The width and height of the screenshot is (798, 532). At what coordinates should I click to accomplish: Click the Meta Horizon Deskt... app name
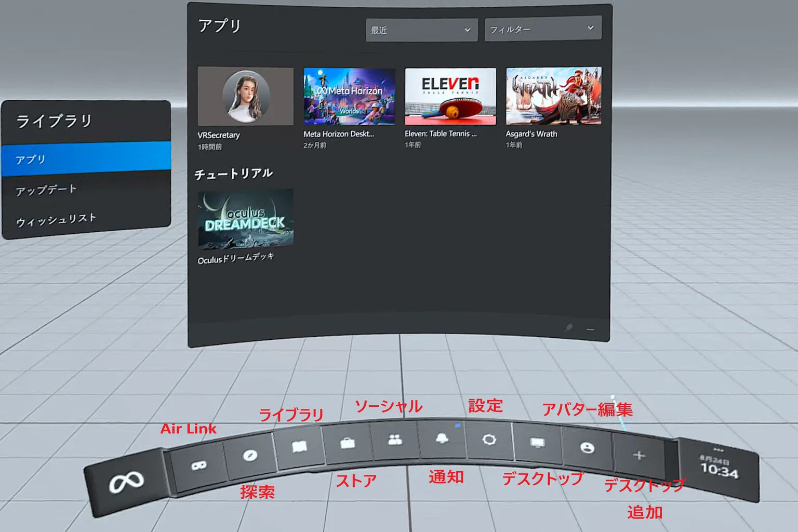pos(339,134)
